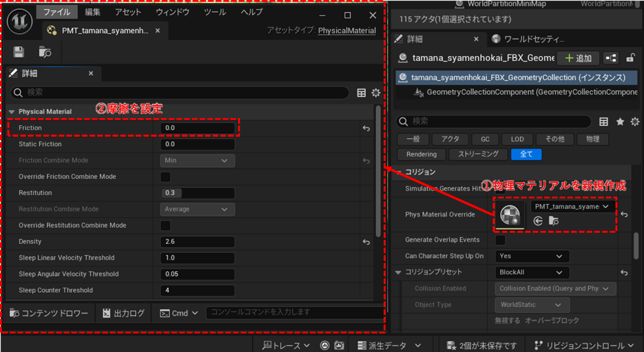
Task: Open the ファイル menu
Action: tap(56, 12)
